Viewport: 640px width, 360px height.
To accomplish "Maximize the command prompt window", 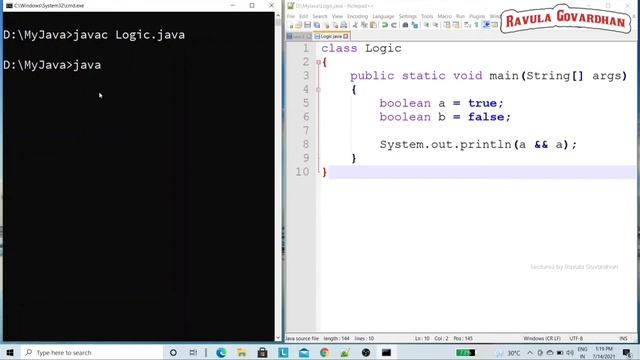I will point(252,5).
